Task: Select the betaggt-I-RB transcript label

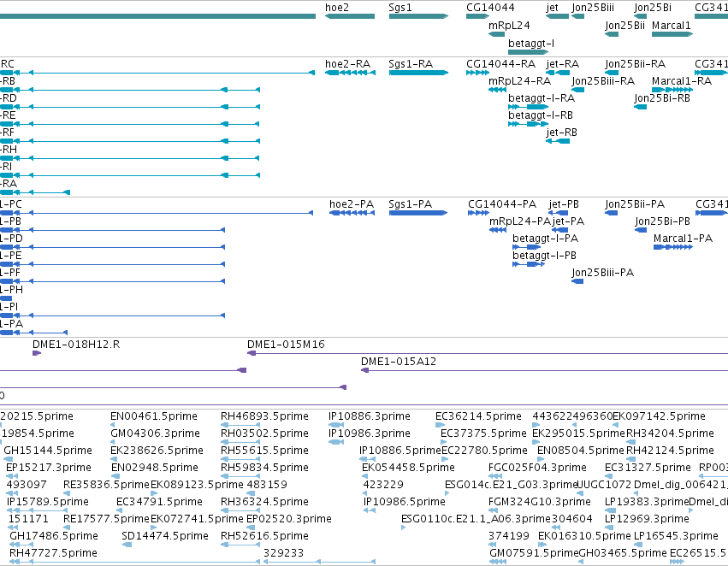Action: click(x=541, y=115)
